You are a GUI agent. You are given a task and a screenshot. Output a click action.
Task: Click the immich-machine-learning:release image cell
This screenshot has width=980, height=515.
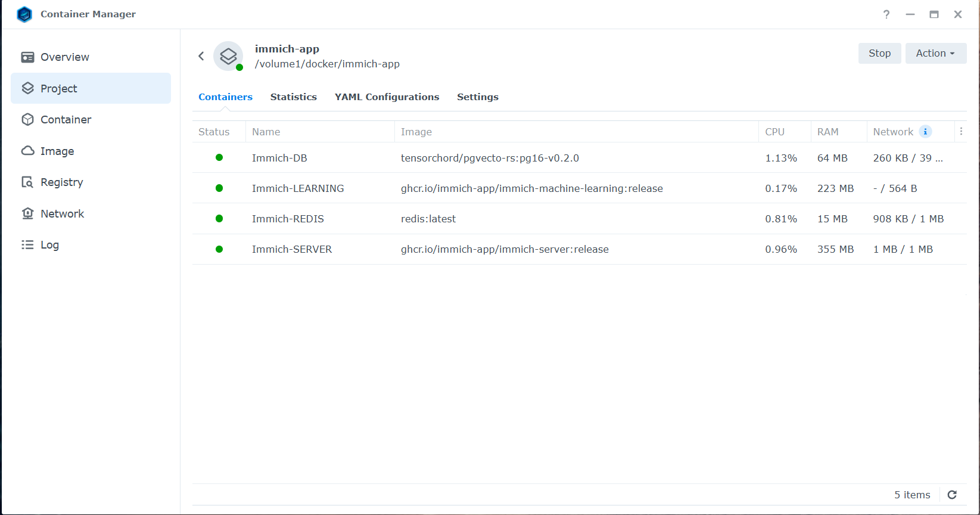(x=532, y=188)
